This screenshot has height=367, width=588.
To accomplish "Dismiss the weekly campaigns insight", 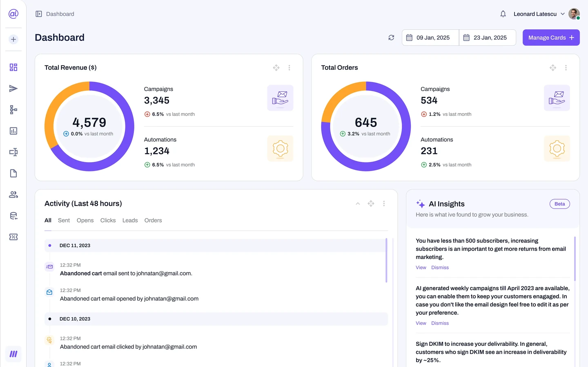I will pyautogui.click(x=440, y=323).
